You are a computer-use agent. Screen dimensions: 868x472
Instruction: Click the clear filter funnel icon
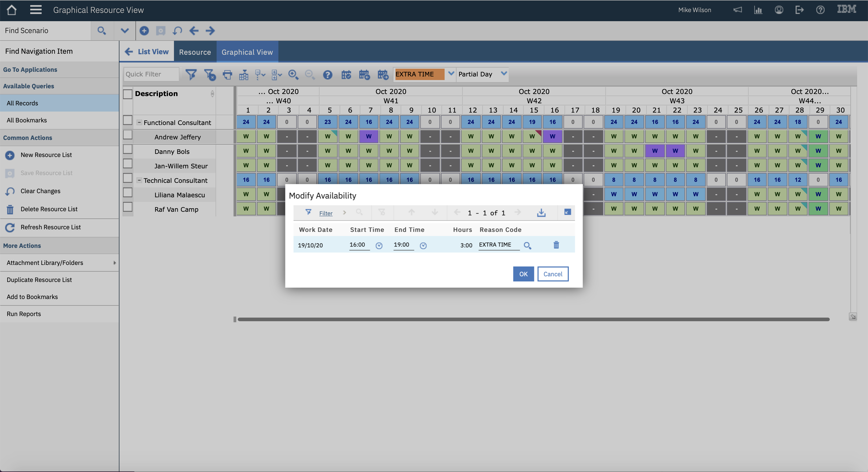[x=210, y=74]
